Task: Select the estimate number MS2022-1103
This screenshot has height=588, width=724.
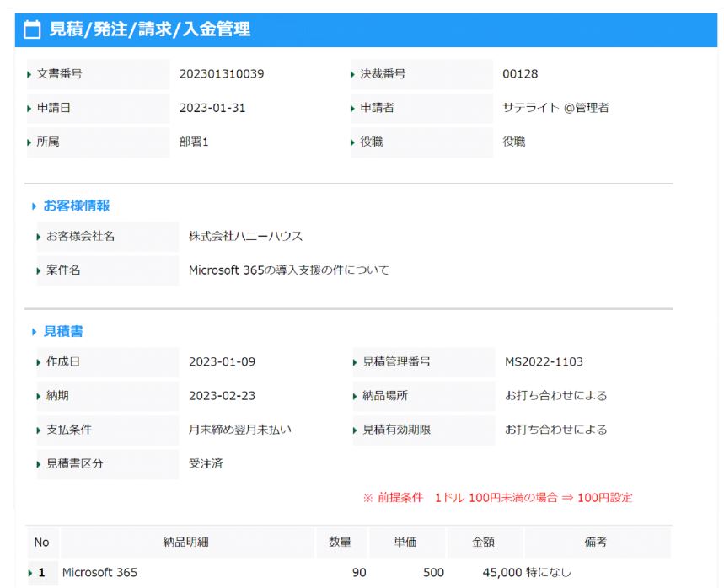Action: 544,362
